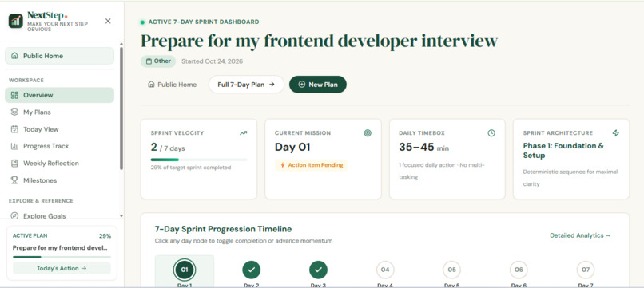Click the Milestones trophy icon
Screen dimensions: 644x288
pyautogui.click(x=15, y=180)
